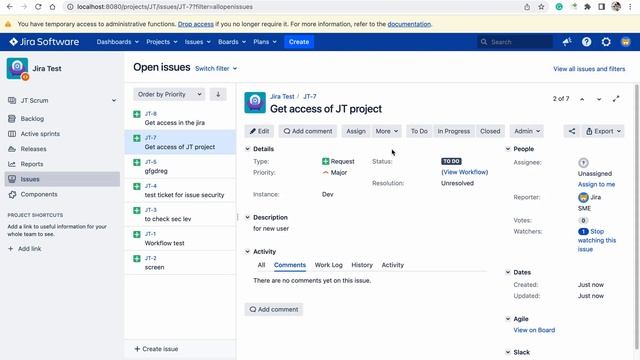Reload the page in browser
This screenshot has width=640, height=360.
38,7
